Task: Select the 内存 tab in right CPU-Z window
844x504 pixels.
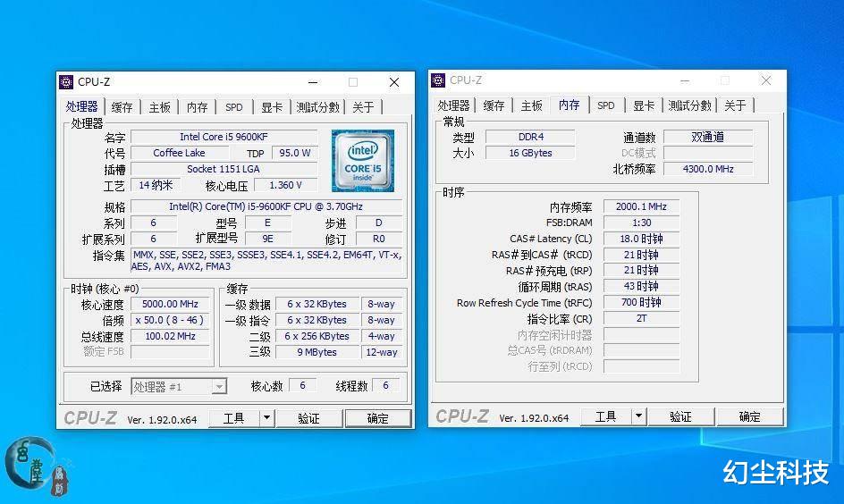Action: coord(570,105)
